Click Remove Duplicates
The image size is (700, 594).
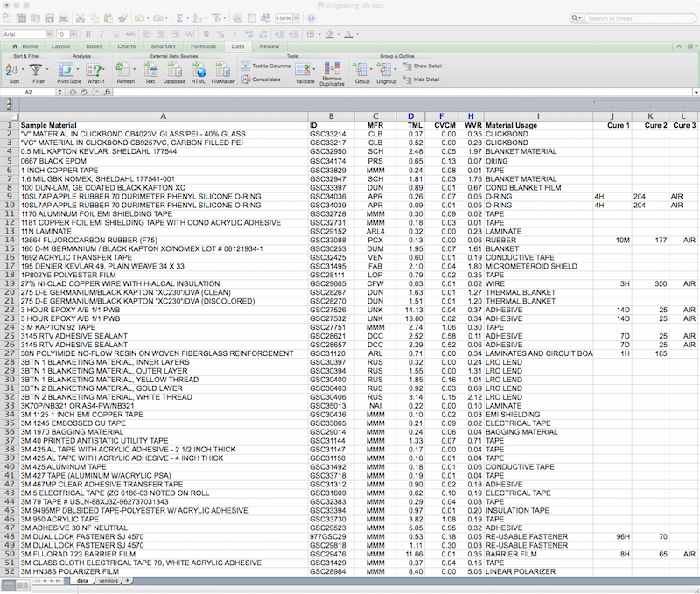point(332,73)
